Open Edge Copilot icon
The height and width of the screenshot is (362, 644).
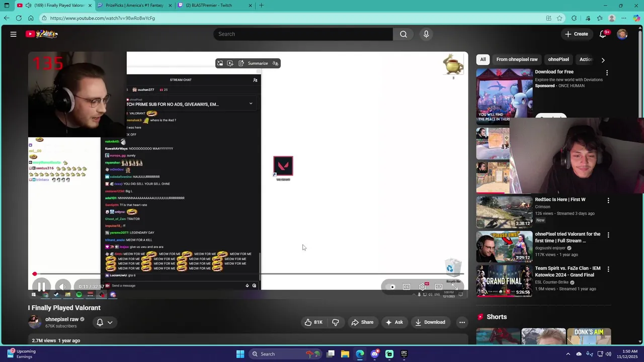tap(636, 18)
